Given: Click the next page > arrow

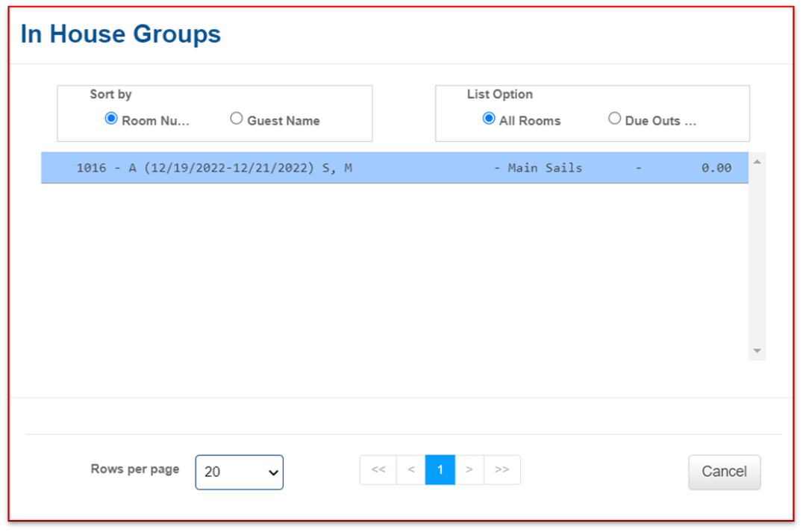Looking at the screenshot, I should [x=469, y=470].
